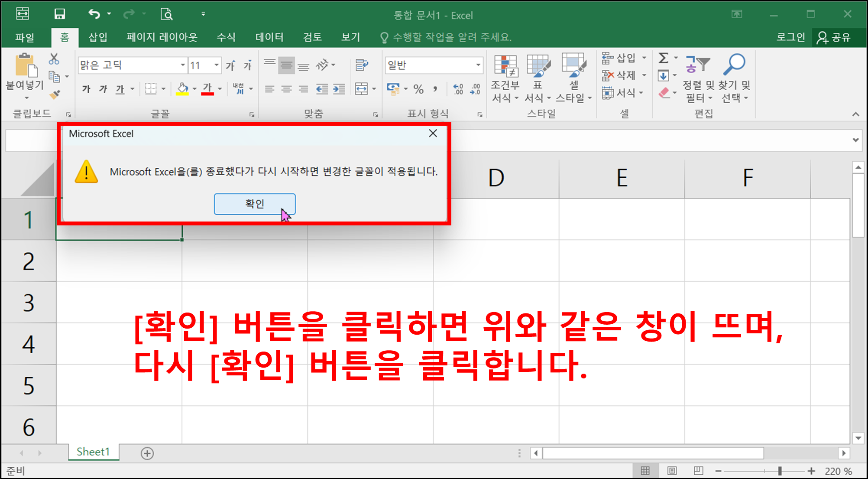Viewport: 868px width, 479px height.
Task: Add new sheet with plus button
Action: point(147,453)
